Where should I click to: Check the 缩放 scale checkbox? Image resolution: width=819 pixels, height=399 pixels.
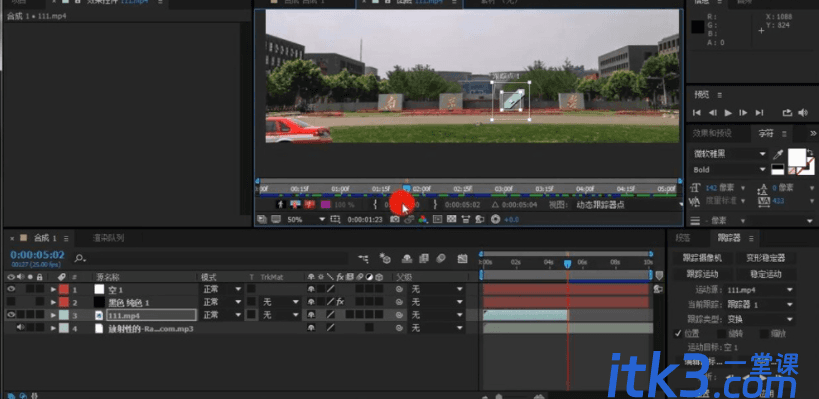(x=764, y=333)
